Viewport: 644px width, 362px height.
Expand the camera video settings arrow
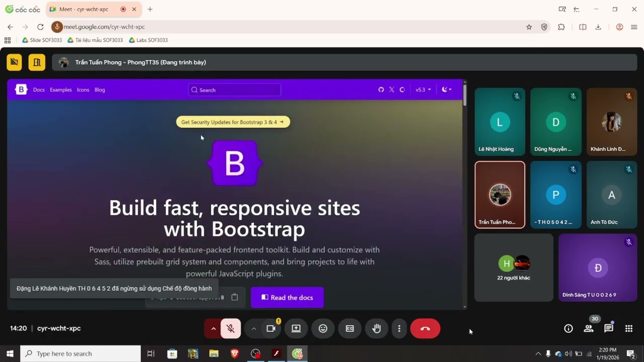pos(254,328)
